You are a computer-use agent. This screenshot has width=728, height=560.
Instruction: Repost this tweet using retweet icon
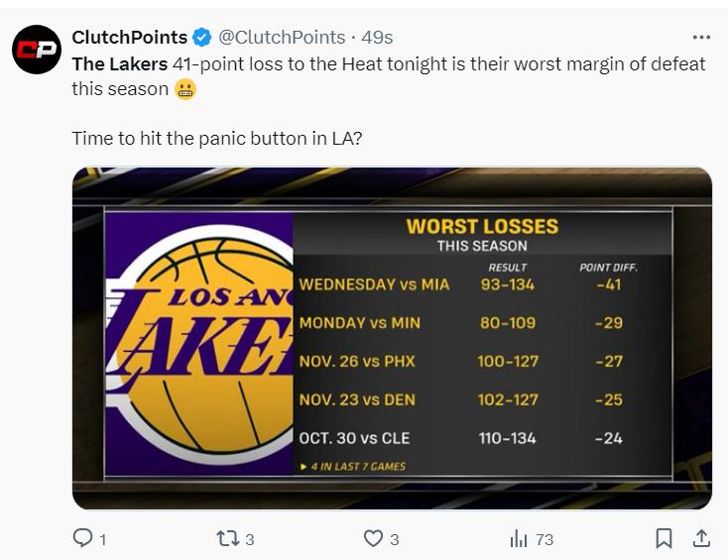point(227,538)
